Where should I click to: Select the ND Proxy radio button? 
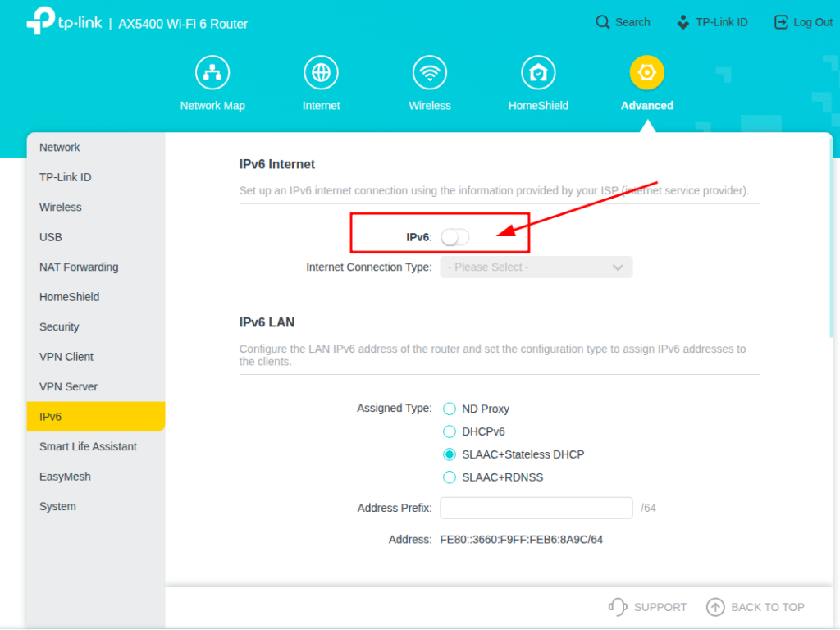450,409
